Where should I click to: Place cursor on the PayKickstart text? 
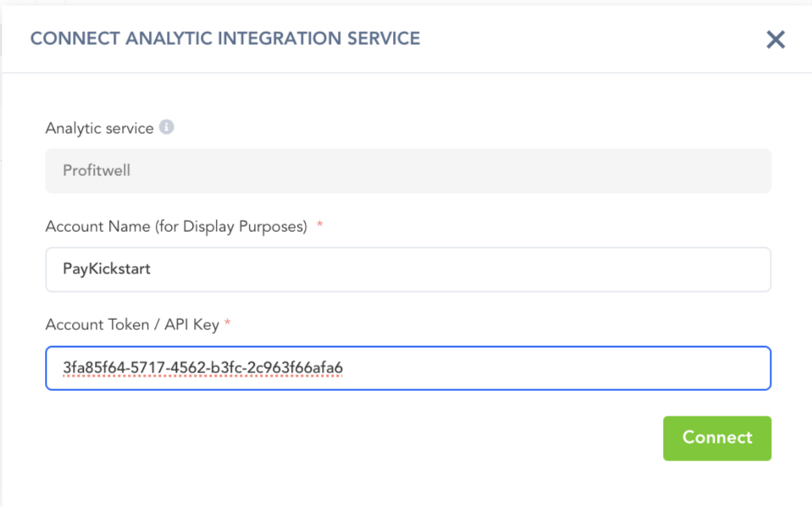click(x=106, y=269)
